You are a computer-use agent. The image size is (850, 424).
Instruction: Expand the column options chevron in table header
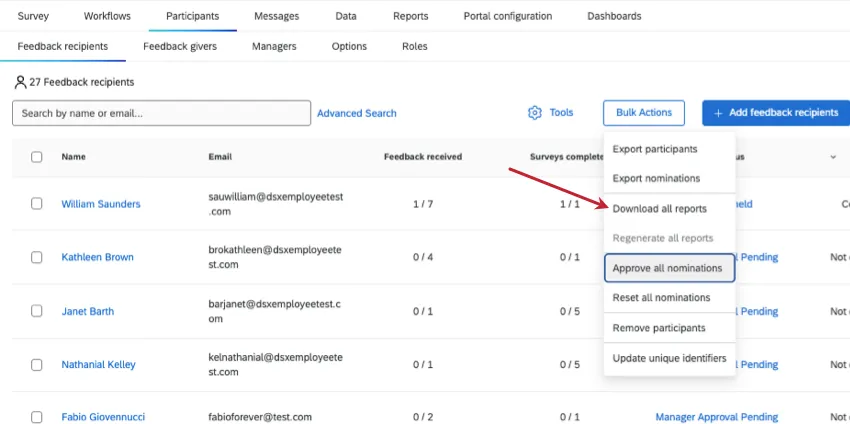pyautogui.click(x=833, y=157)
